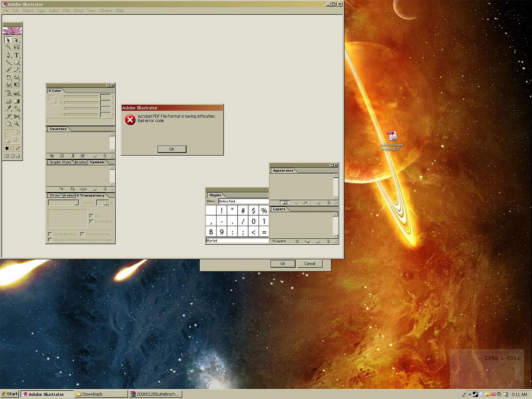This screenshot has height=399, width=532.
Task: Click the Windows Start button
Action: coord(10,394)
